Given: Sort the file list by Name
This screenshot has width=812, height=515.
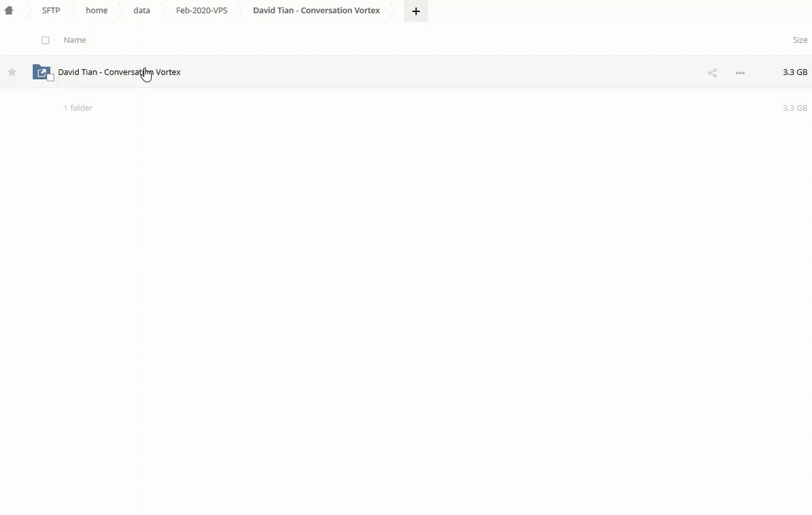Looking at the screenshot, I should [x=74, y=40].
